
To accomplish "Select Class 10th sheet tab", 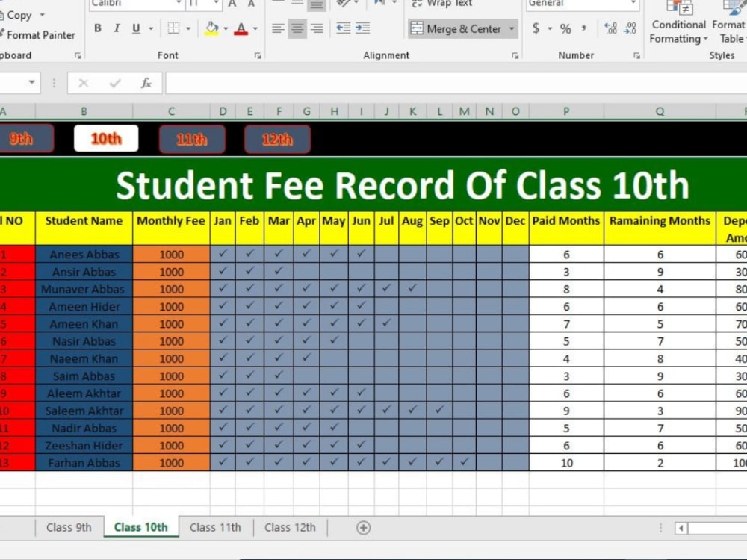I will [141, 527].
